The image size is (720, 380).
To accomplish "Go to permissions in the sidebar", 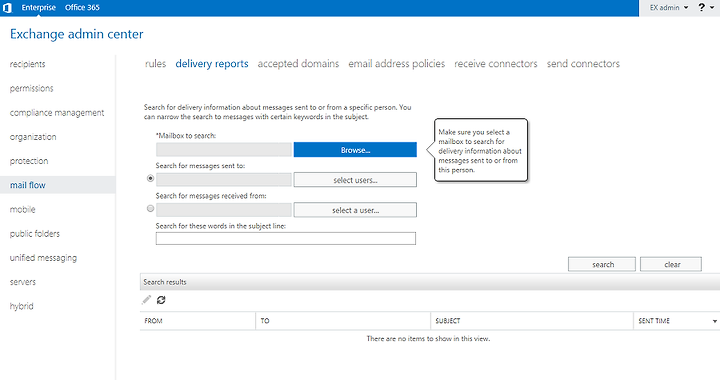I will coord(31,88).
